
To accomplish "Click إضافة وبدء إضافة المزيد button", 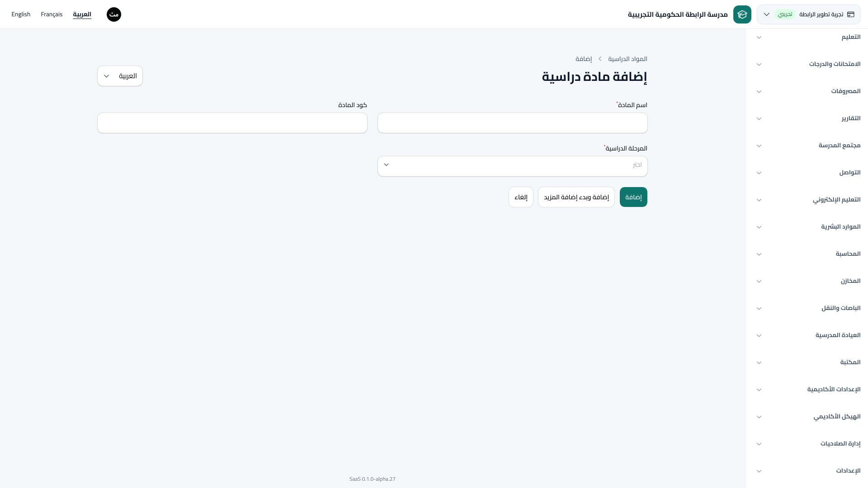I will 576,197.
